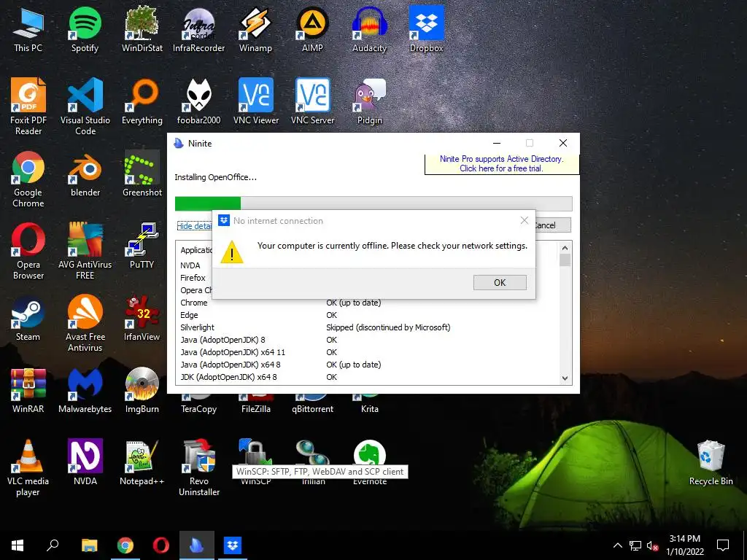Click the Hide details link in Ninite
Screen dimensions: 747x560
point(194,226)
